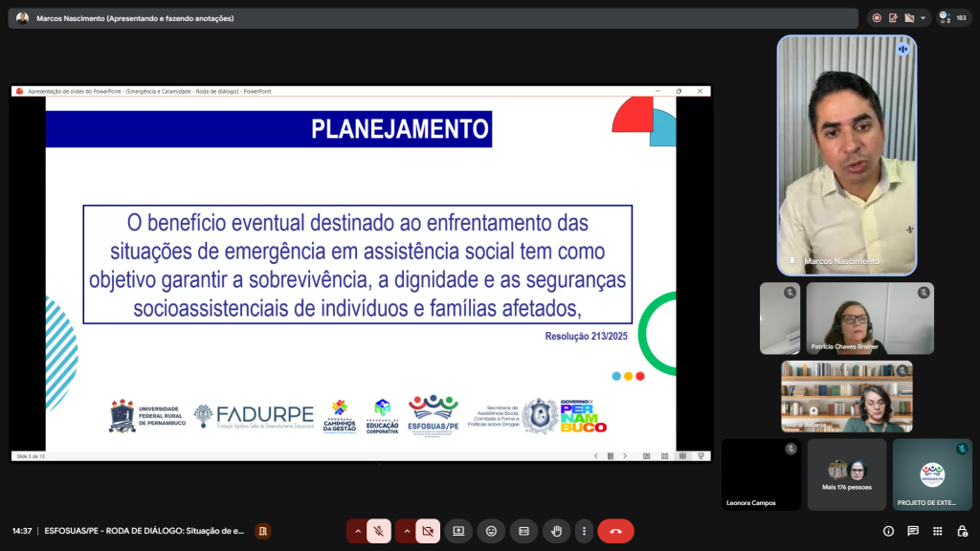Viewport: 980px width, 551px height.
Task: Click the meeting title in bottom bar
Action: pos(145,531)
